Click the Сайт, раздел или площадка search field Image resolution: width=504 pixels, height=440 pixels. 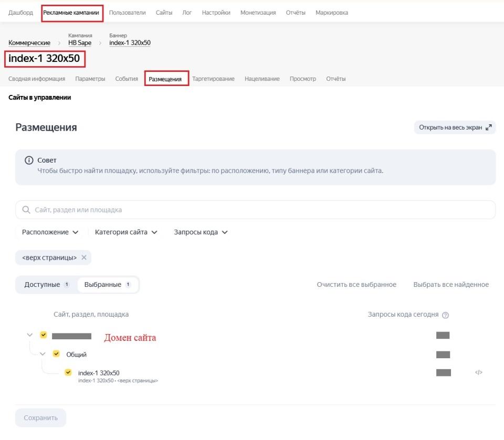click(x=255, y=210)
